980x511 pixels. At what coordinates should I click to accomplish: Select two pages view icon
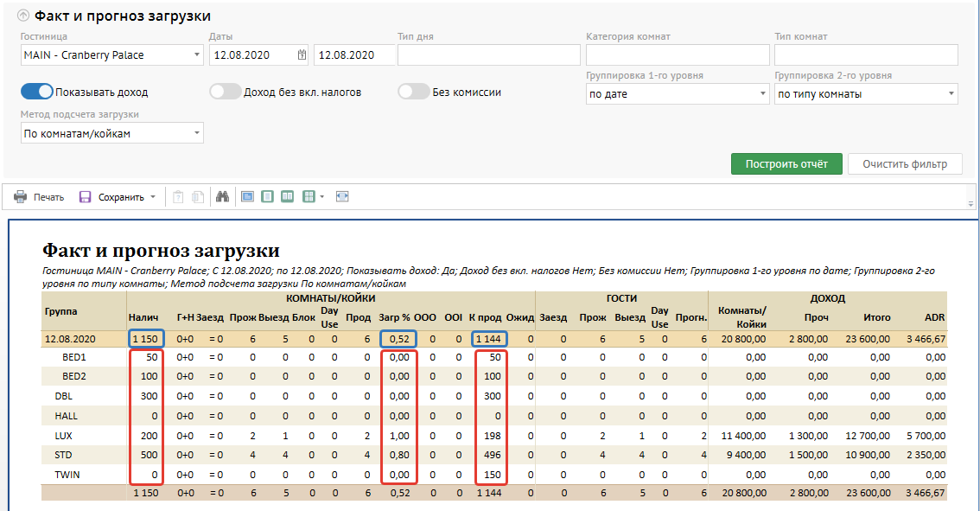pos(288,197)
